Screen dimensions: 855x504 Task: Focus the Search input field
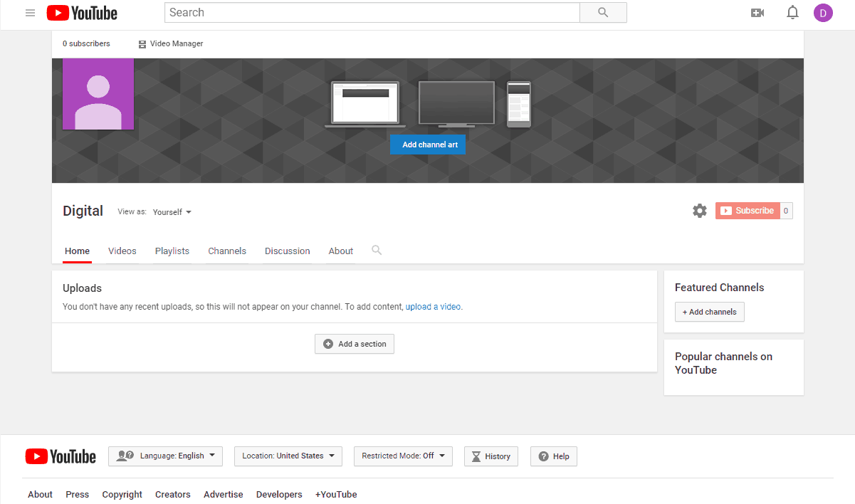[372, 12]
